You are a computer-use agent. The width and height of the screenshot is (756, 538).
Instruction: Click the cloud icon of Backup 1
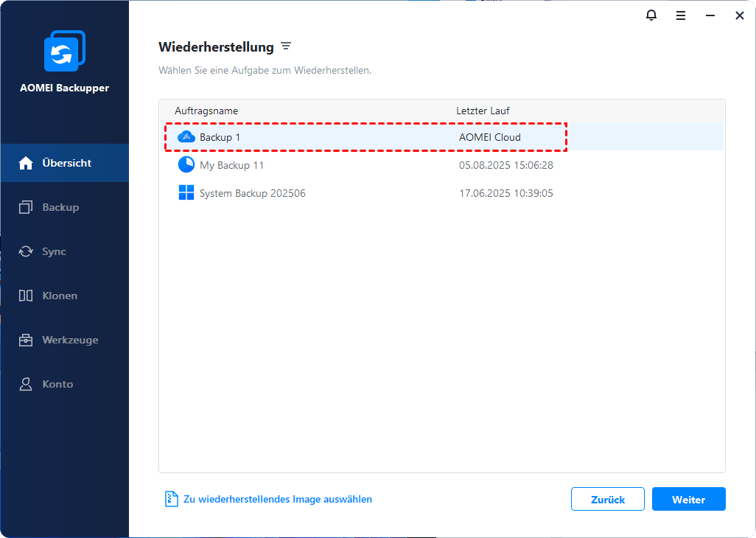[x=186, y=137]
